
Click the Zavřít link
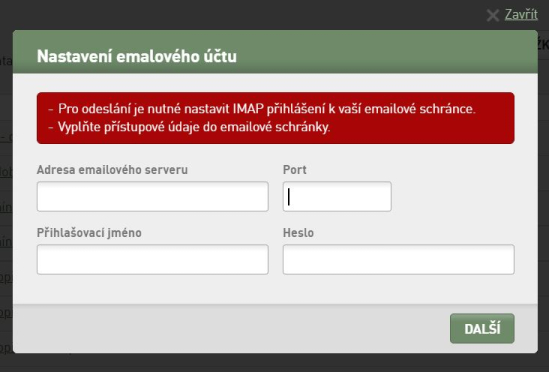[521, 14]
